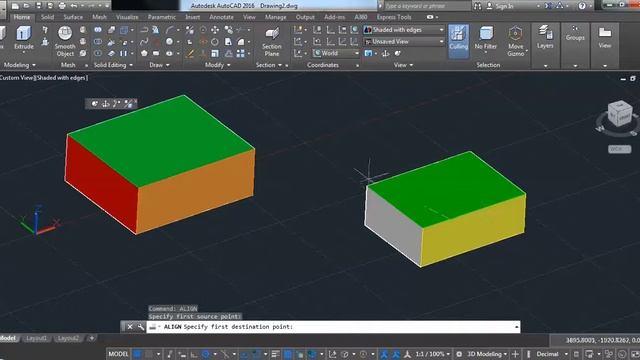The height and width of the screenshot is (360, 640).
Task: Switch to the Layout2 tab
Action: pyautogui.click(x=68, y=338)
